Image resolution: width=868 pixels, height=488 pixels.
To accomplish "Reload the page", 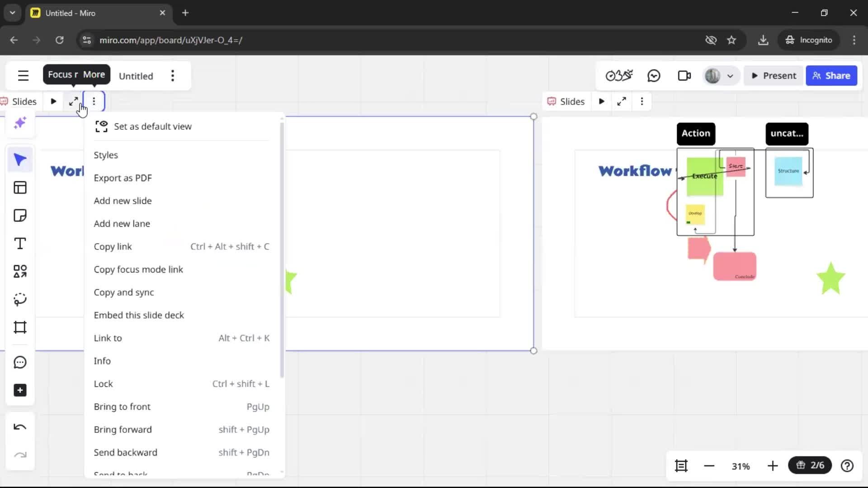I will pyautogui.click(x=59, y=40).
